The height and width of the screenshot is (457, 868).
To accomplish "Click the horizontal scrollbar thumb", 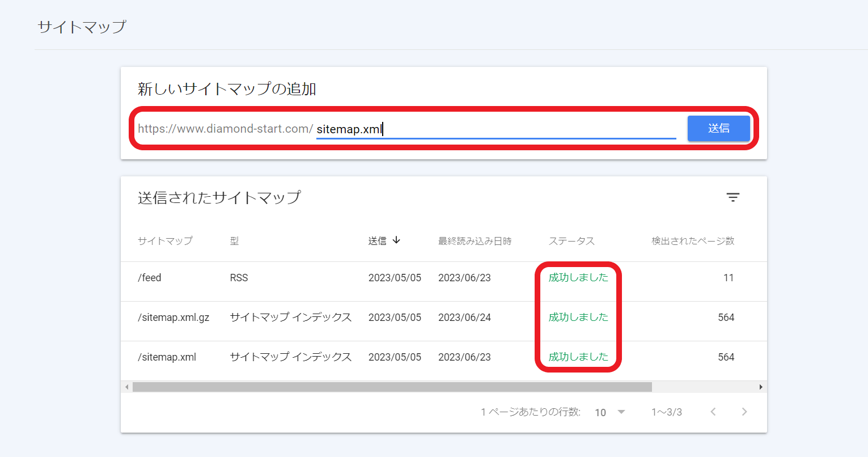I will (392, 387).
